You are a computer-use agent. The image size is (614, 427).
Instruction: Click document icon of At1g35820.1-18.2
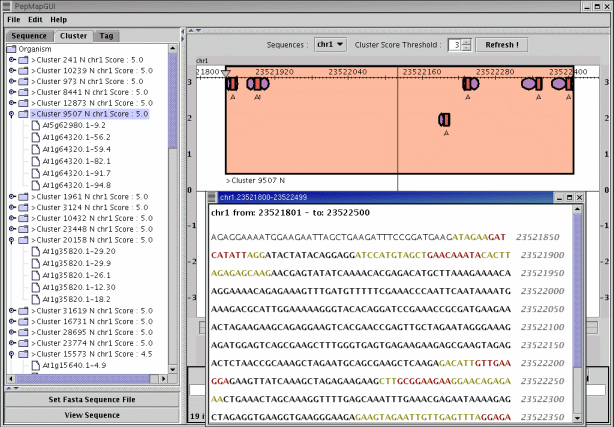click(x=36, y=299)
